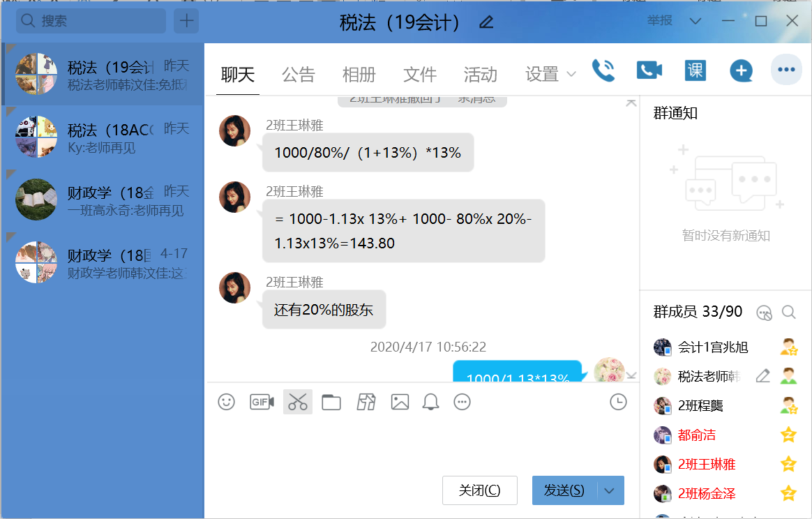Expand the 设置 tab dropdown arrow
This screenshot has height=519, width=812.
(571, 74)
